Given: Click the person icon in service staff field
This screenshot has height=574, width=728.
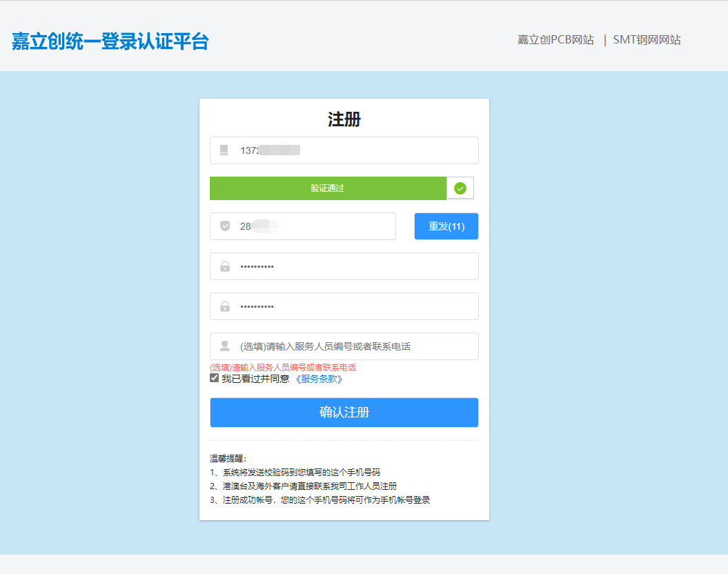Looking at the screenshot, I should pos(225,346).
